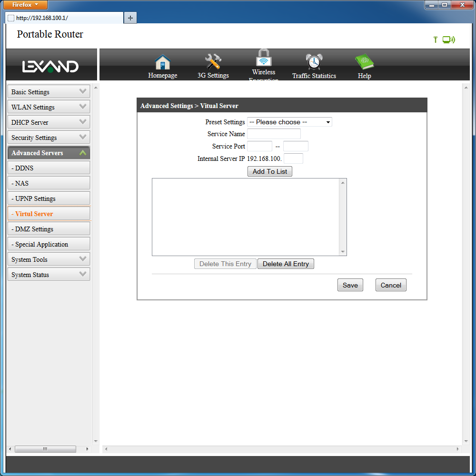Click main page scroll up arrow
Image resolution: width=476 pixels, height=476 pixels.
pyautogui.click(x=466, y=88)
